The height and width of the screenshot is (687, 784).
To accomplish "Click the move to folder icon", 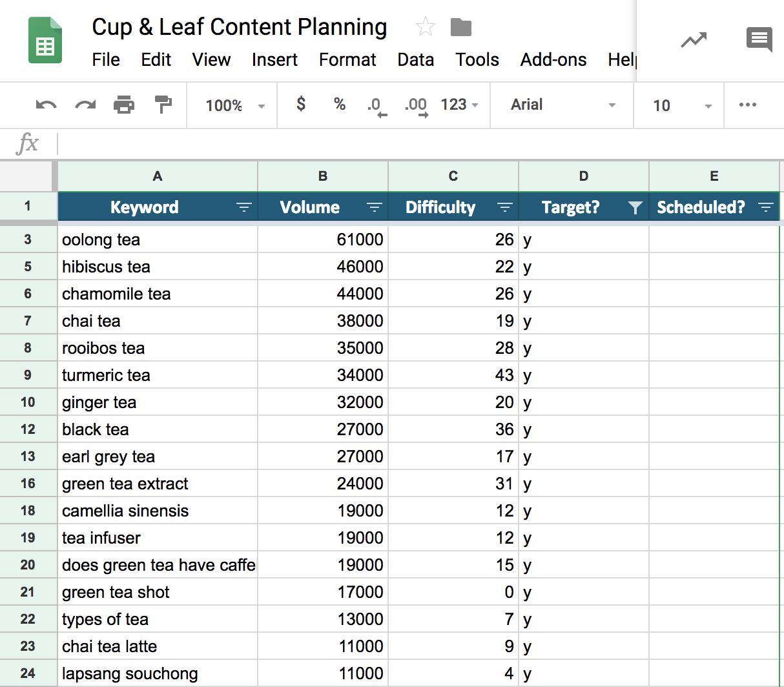I will click(x=461, y=27).
